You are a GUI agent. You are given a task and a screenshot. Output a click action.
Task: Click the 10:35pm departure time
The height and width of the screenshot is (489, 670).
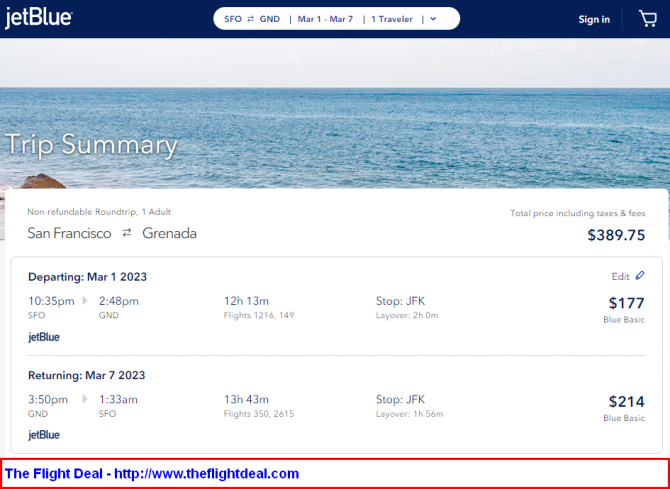[x=51, y=301]
